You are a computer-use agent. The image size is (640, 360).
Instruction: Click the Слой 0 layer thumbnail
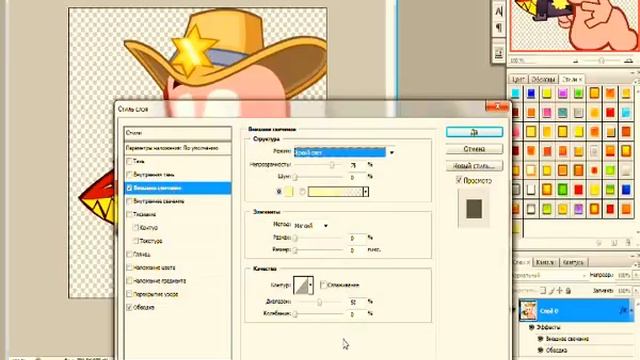coord(528,311)
